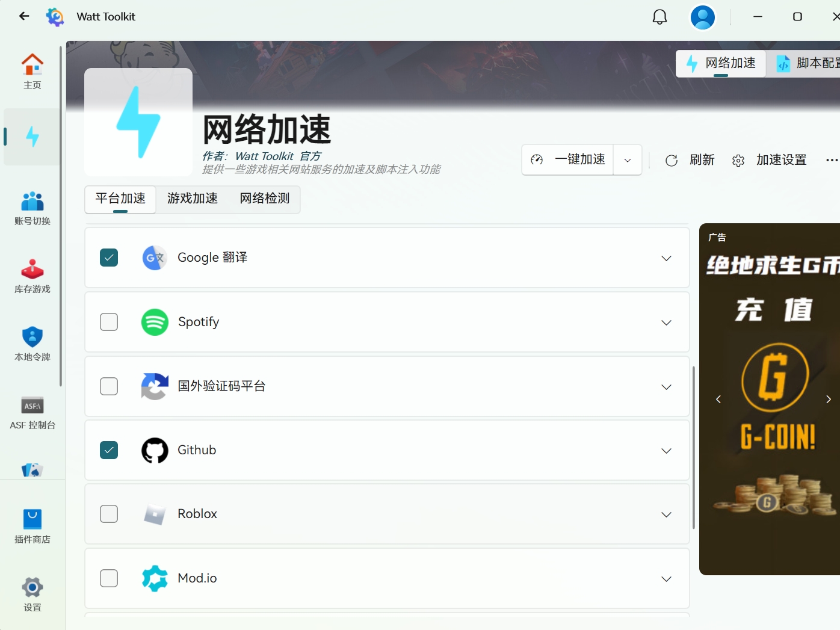
Task: Start 一键加速 one-click acceleration
Action: [x=567, y=160]
